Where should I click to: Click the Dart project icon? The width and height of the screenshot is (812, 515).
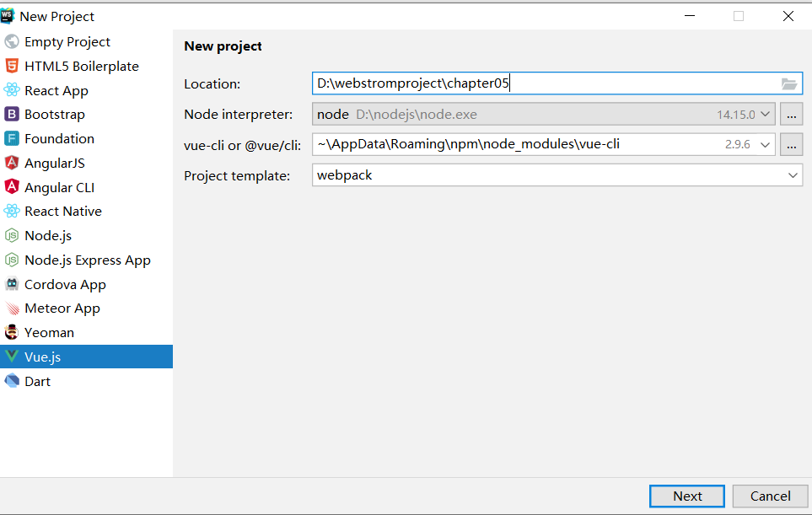click(x=12, y=381)
